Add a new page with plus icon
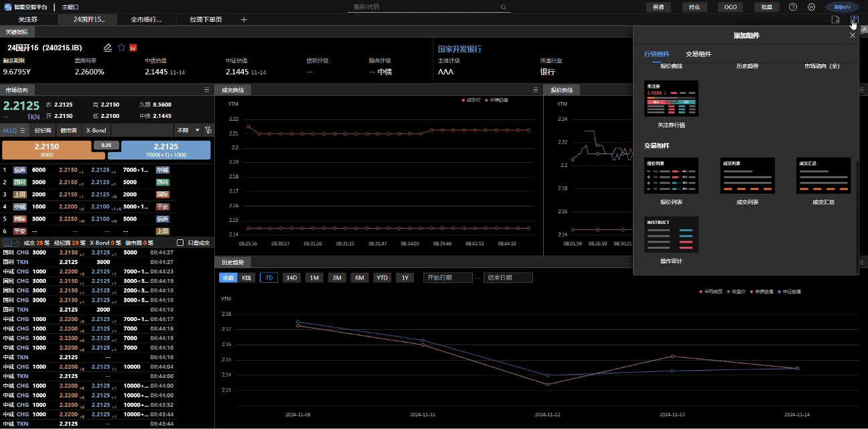 (244, 19)
